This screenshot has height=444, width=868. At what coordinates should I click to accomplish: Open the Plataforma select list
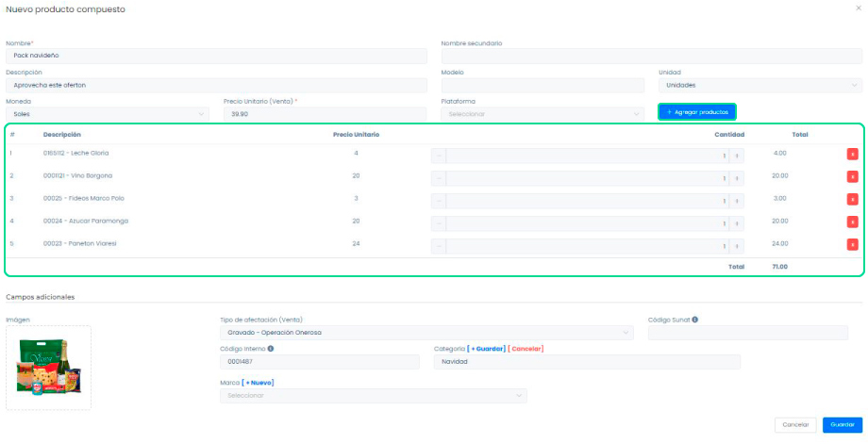(544, 114)
